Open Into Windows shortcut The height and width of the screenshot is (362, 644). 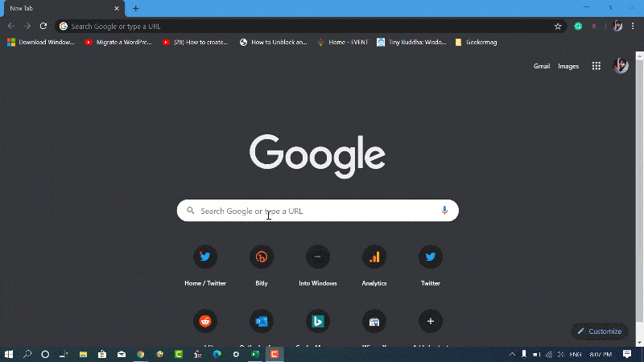click(318, 265)
